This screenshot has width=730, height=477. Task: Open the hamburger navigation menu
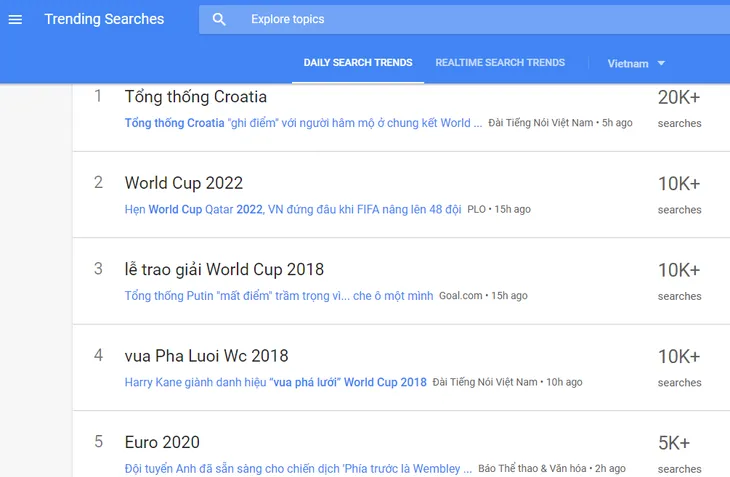click(15, 20)
